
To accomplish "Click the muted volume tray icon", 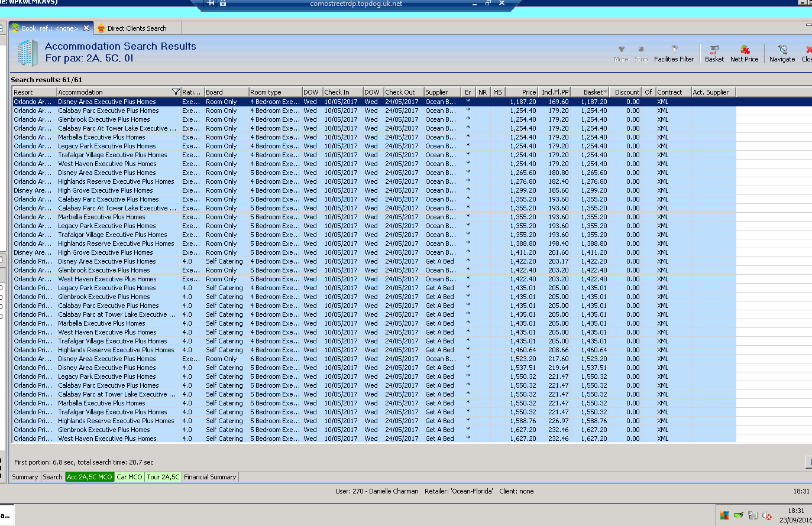I will click(767, 515).
